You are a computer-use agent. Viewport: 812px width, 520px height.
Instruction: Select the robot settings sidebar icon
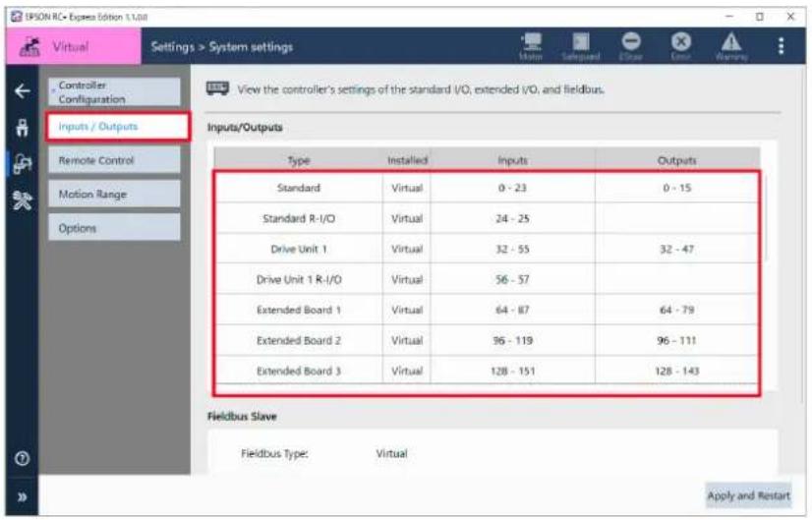point(23,164)
